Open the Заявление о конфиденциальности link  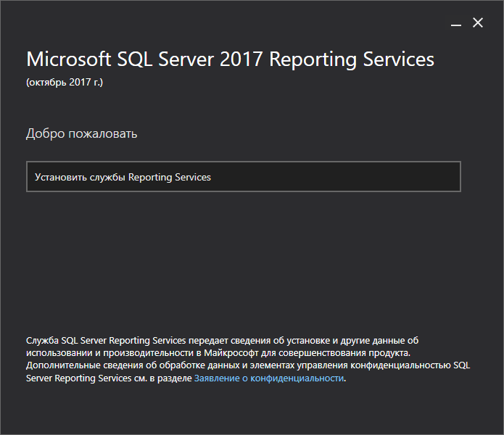269,378
